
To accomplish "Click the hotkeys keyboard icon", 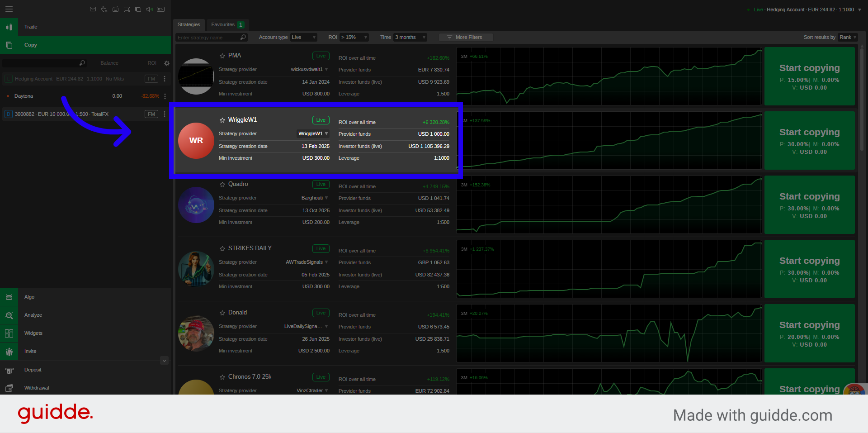I will pyautogui.click(x=115, y=9).
